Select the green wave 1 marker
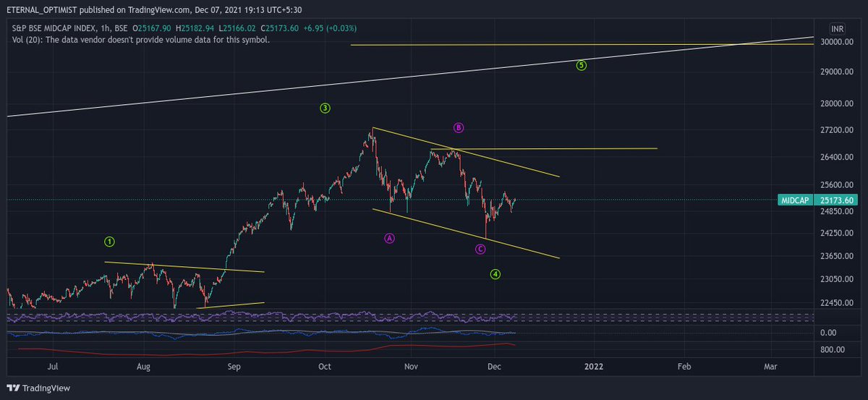This screenshot has height=400, width=868. coord(109,241)
